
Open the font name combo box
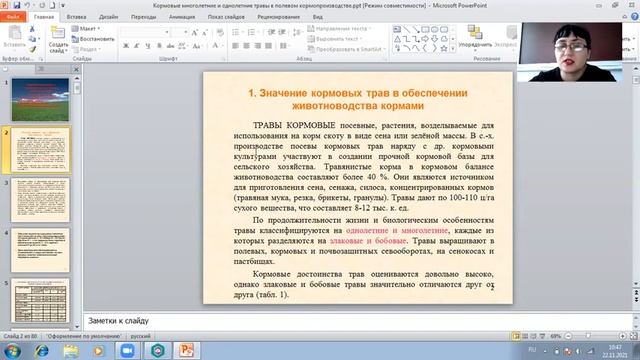tap(145, 32)
